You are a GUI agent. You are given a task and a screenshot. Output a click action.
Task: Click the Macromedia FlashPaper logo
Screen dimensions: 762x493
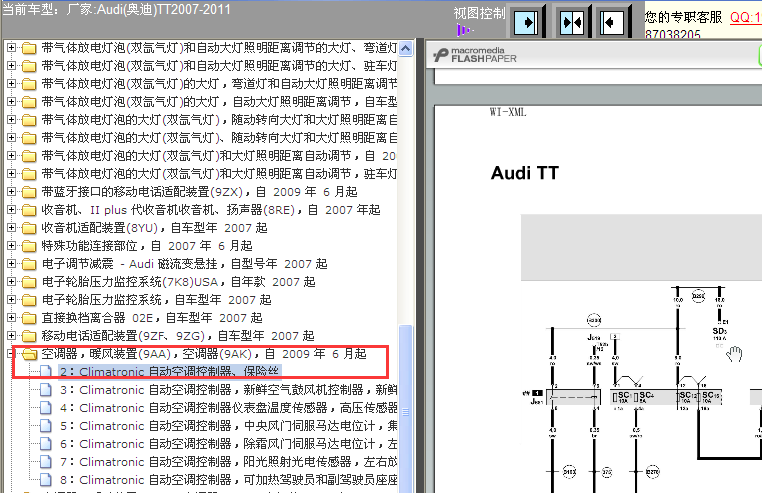coord(475,55)
